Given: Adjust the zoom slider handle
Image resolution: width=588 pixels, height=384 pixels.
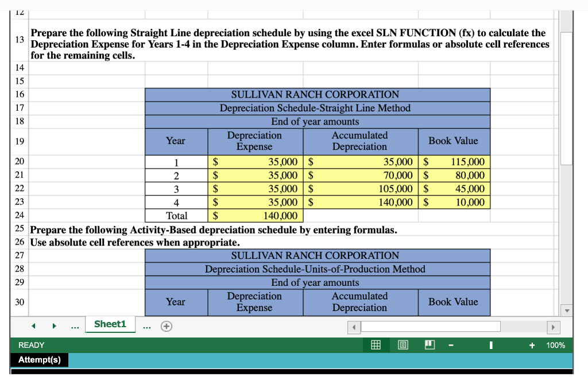Looking at the screenshot, I should click(490, 345).
